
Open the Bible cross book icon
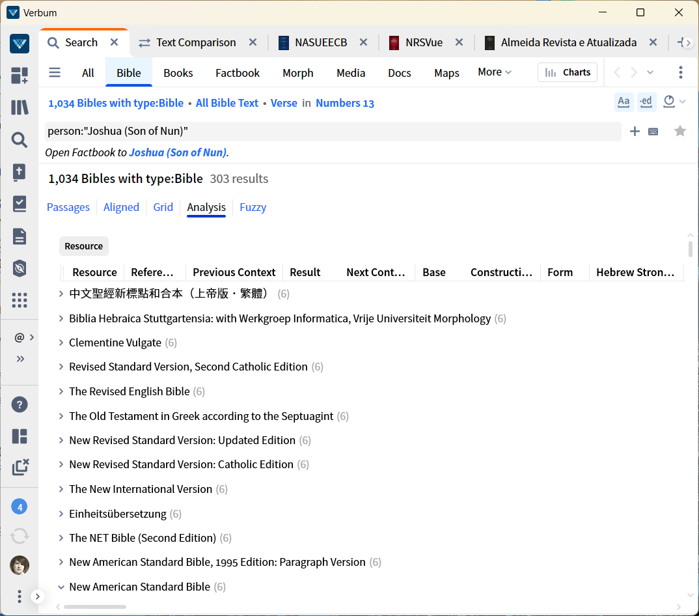click(19, 172)
